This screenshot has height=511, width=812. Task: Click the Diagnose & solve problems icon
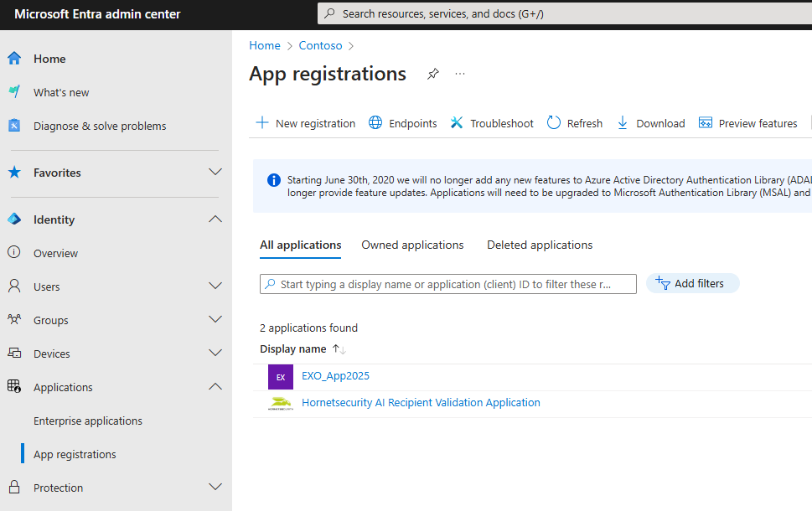pos(14,126)
